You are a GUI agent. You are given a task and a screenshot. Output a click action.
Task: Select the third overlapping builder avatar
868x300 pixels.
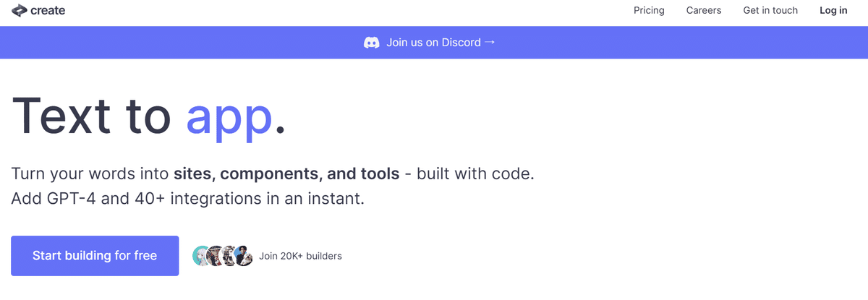point(229,255)
